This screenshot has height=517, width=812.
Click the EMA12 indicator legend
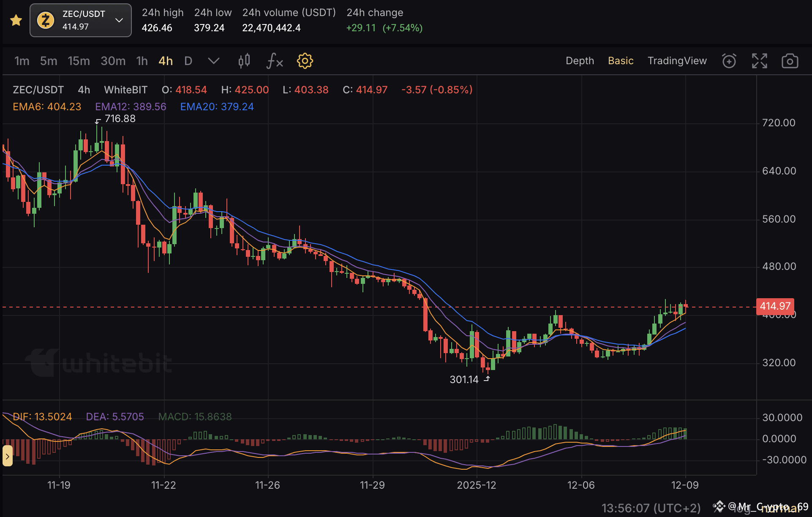(131, 107)
